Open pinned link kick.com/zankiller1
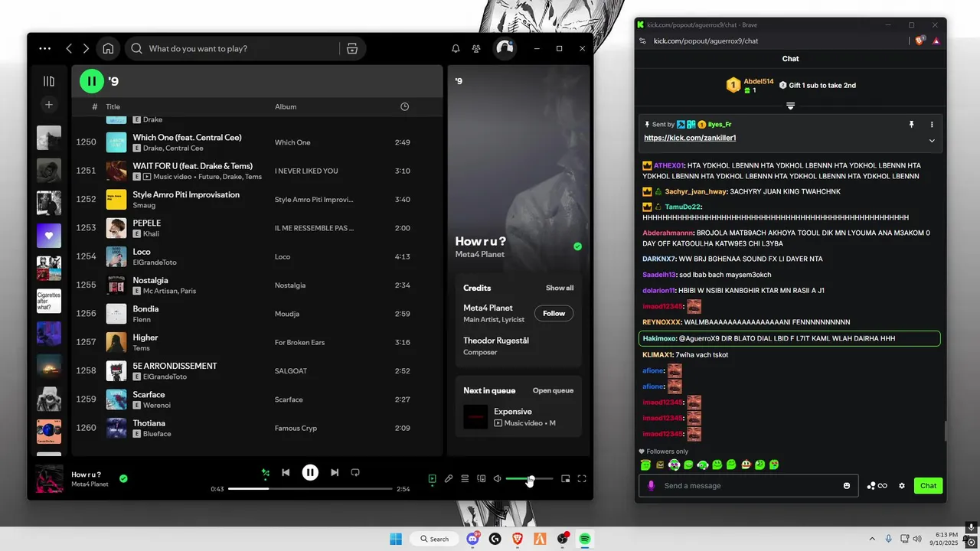Viewport: 980px width, 551px height. (x=690, y=138)
